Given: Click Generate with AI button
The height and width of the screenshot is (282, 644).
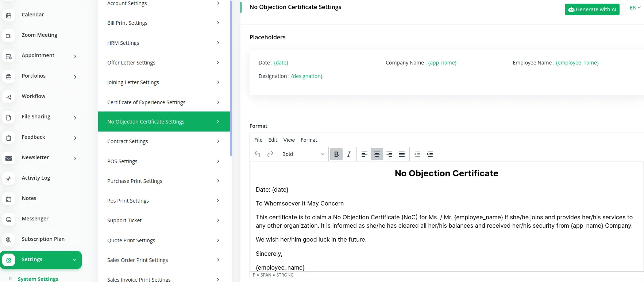Looking at the screenshot, I should (592, 9).
